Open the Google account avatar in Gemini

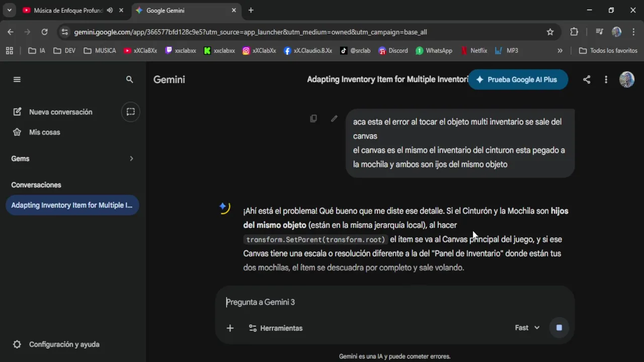(x=627, y=79)
